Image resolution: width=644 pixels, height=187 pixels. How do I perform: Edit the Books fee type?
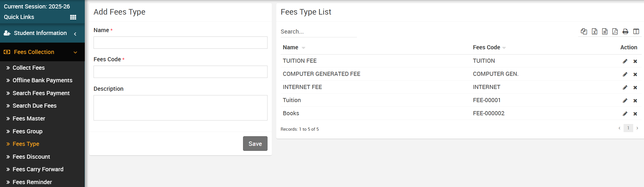pyautogui.click(x=625, y=114)
